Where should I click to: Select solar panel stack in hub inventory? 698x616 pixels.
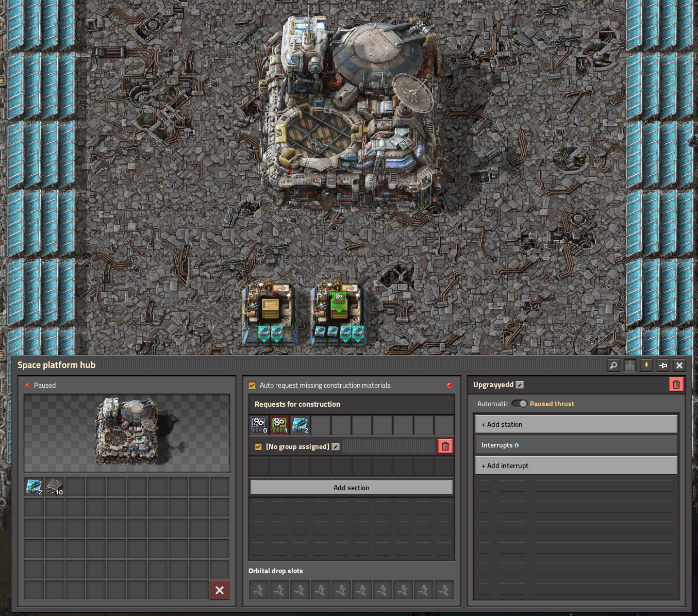(x=34, y=487)
